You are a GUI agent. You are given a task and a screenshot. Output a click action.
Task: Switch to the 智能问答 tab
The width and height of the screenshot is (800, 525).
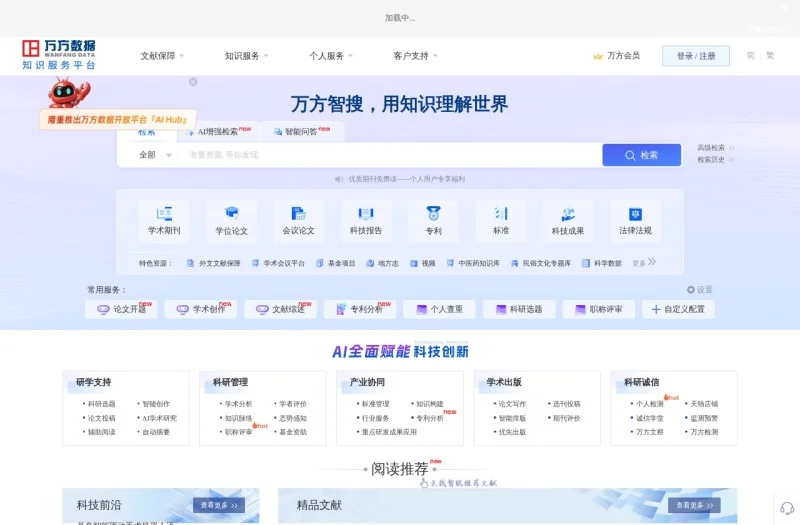pos(302,132)
